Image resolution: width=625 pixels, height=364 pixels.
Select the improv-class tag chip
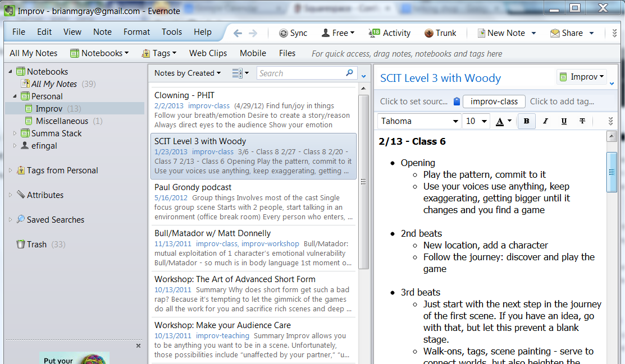click(494, 102)
